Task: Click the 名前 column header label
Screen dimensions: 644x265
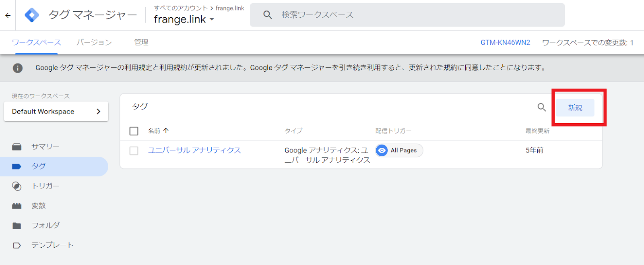Action: 154,131
